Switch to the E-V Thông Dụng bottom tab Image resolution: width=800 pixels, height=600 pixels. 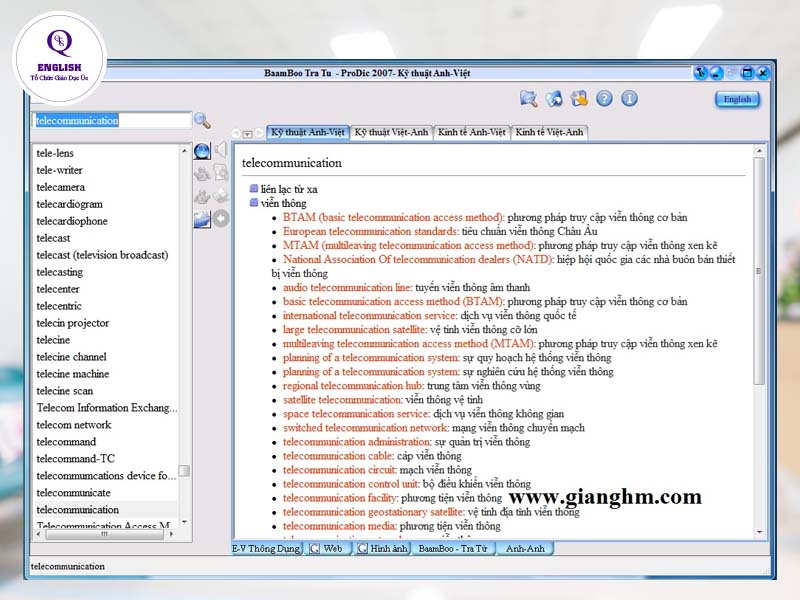click(x=267, y=548)
